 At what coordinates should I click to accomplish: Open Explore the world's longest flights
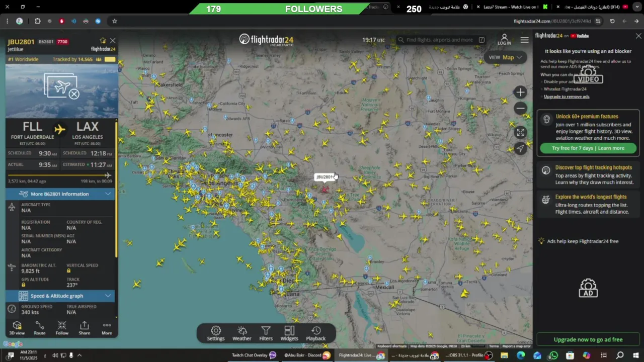pos(588,204)
